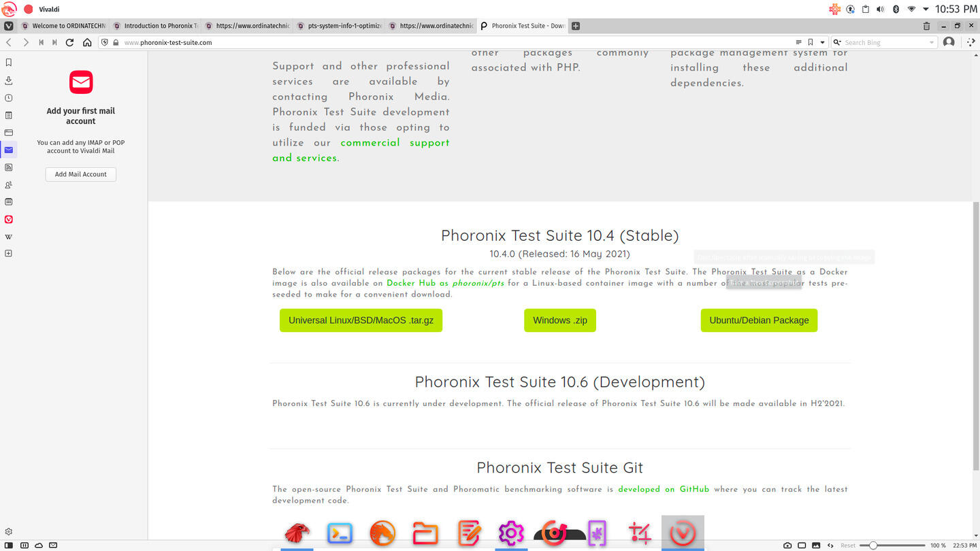Open Docker Hub phoronix/pts link

pos(445,283)
